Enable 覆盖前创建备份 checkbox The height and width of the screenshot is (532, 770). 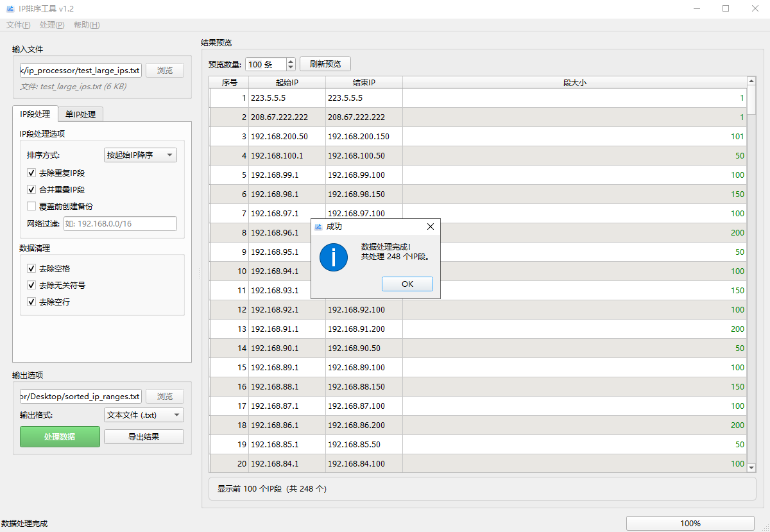(31, 207)
